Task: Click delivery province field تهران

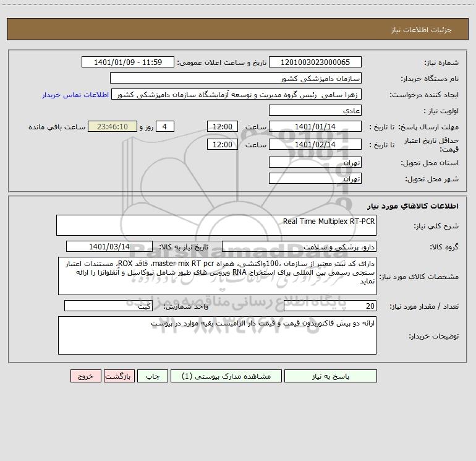Action: coord(315,162)
